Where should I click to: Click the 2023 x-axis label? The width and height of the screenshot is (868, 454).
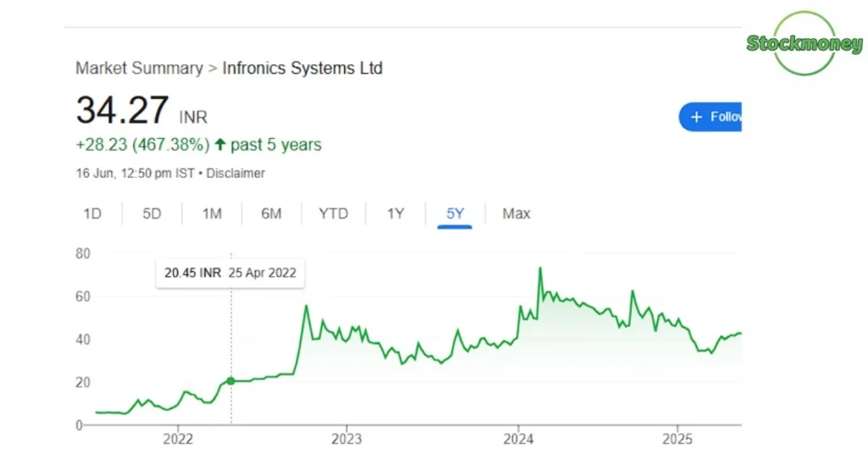tap(347, 439)
